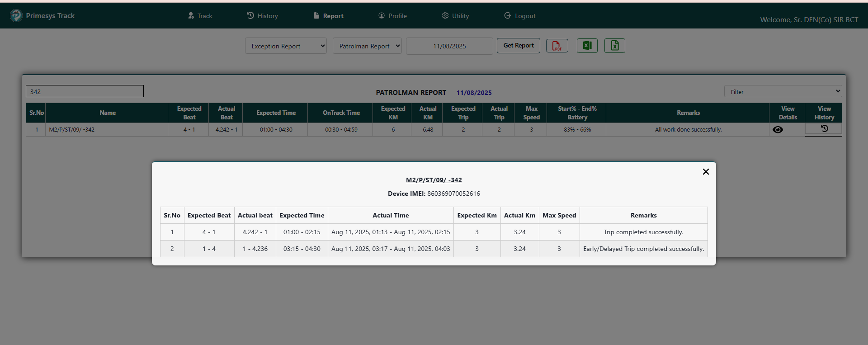Viewport: 868px width, 345px height.
Task: Click the date field showing 11/08/2025
Action: click(449, 46)
